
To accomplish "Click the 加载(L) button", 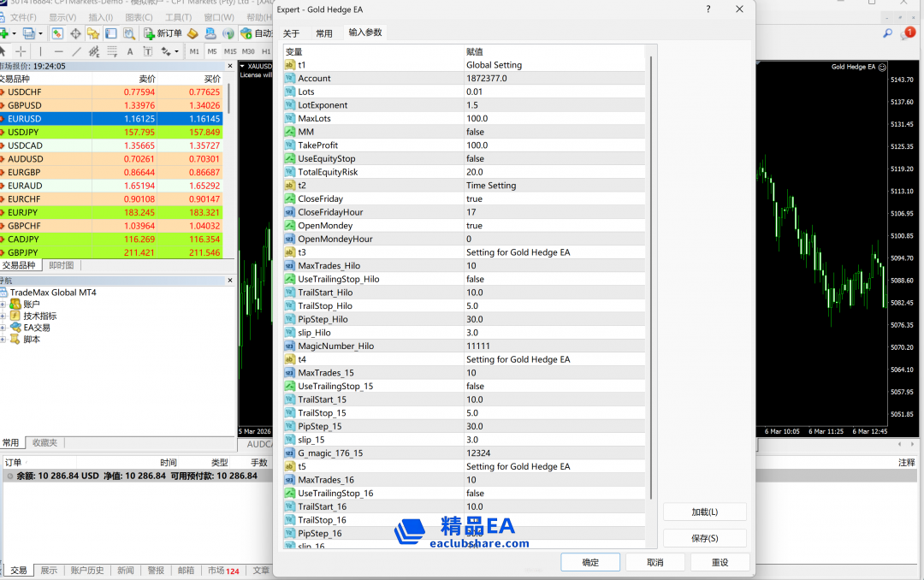I will tap(704, 512).
